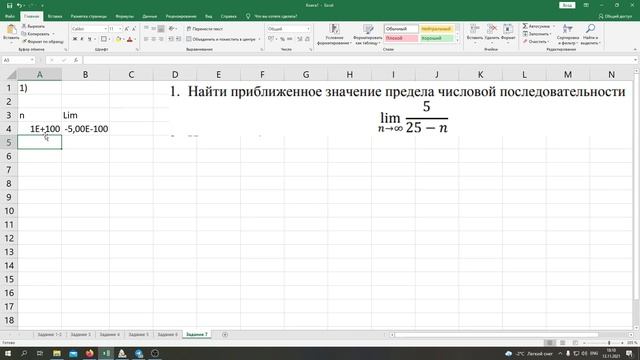Switch to the Formulas (Формулы) tab
The height and width of the screenshot is (360, 640).
(124, 16)
